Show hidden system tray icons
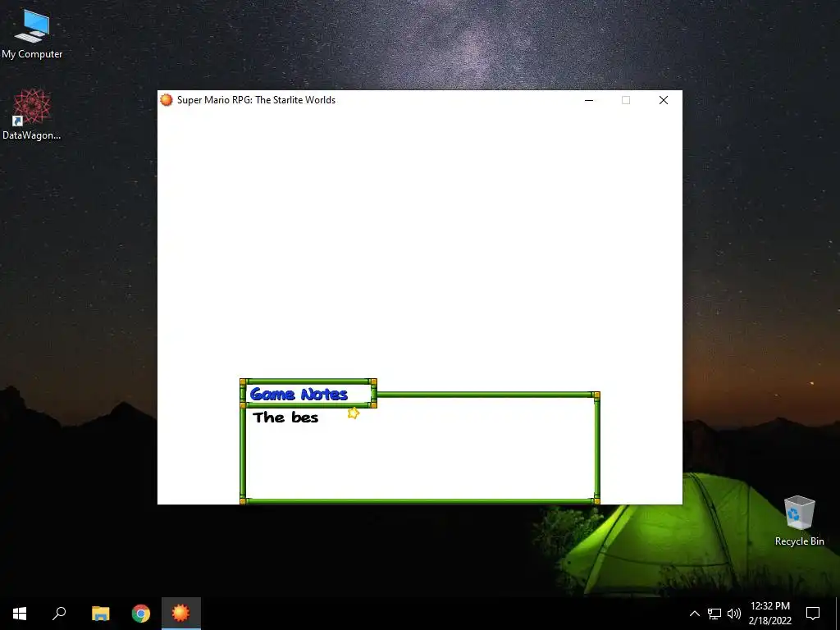Screen dimensions: 840x630 point(694,614)
